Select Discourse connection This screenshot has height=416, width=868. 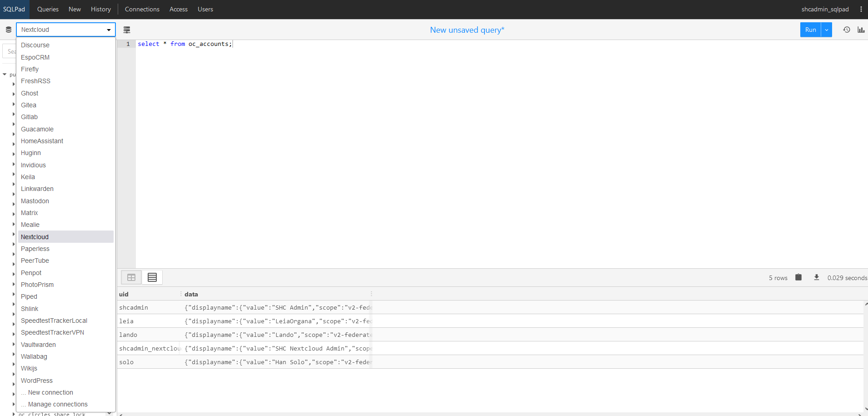(66, 45)
